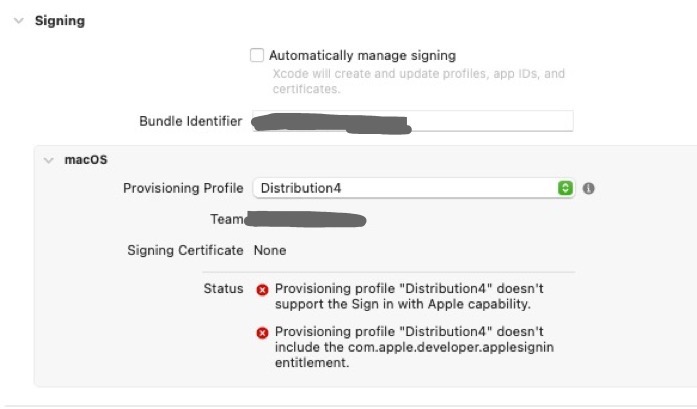Collapse the macOS platform section
The height and width of the screenshot is (409, 697).
pos(48,160)
